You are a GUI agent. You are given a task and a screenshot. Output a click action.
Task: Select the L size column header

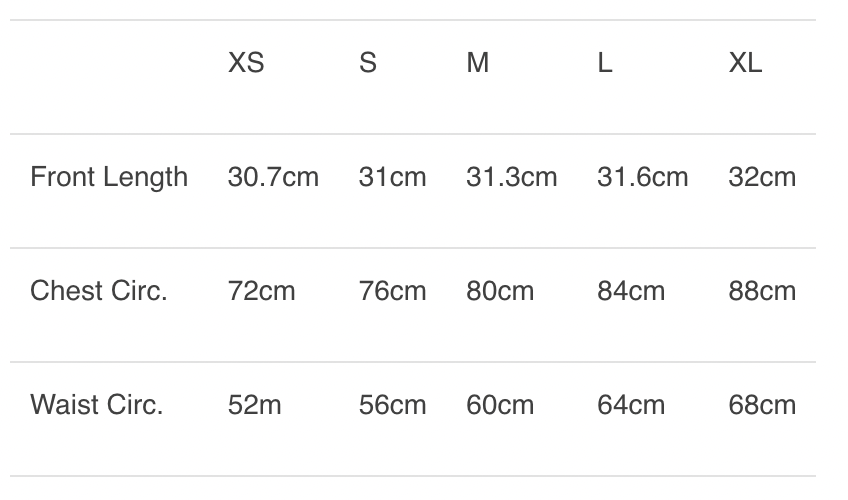pyautogui.click(x=605, y=63)
